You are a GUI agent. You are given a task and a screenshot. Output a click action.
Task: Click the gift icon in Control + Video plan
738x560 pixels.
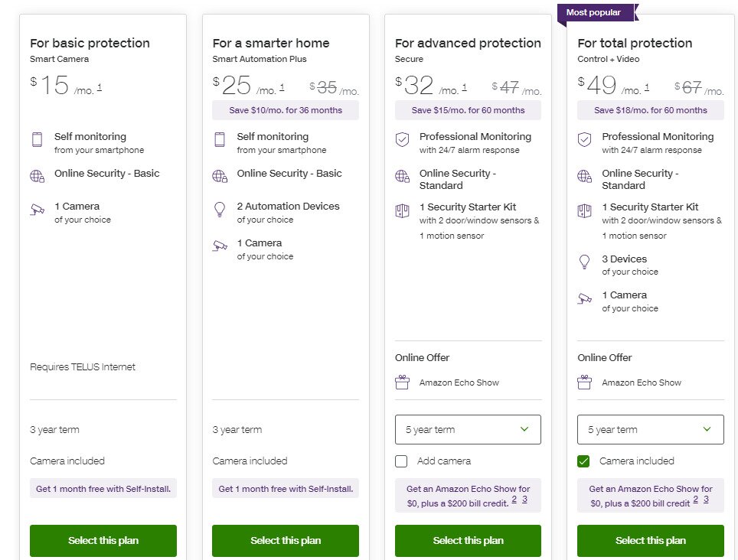(x=585, y=383)
